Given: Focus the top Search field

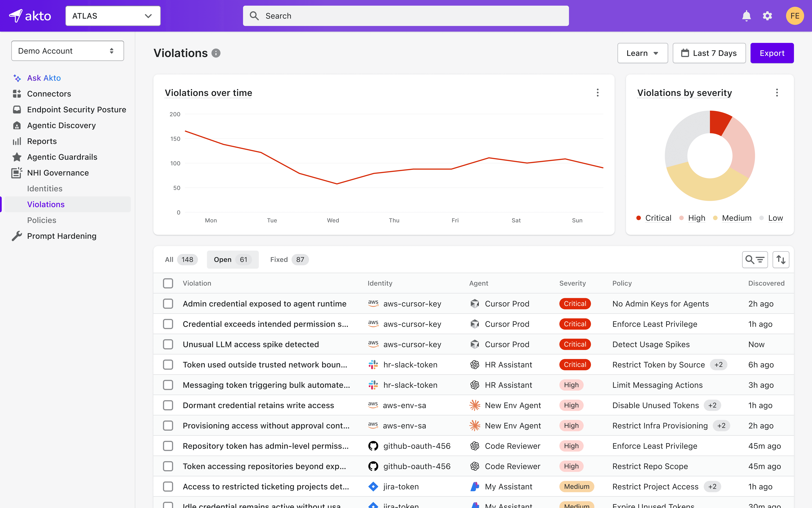Looking at the screenshot, I should (x=406, y=16).
